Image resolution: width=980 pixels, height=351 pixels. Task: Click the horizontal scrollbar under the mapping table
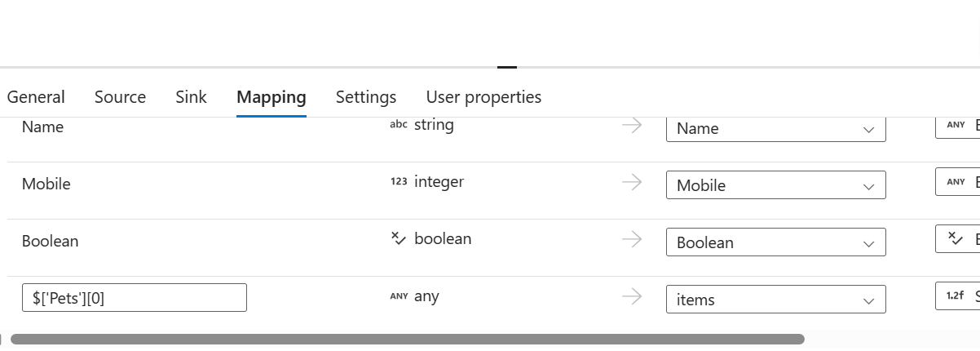click(x=408, y=339)
